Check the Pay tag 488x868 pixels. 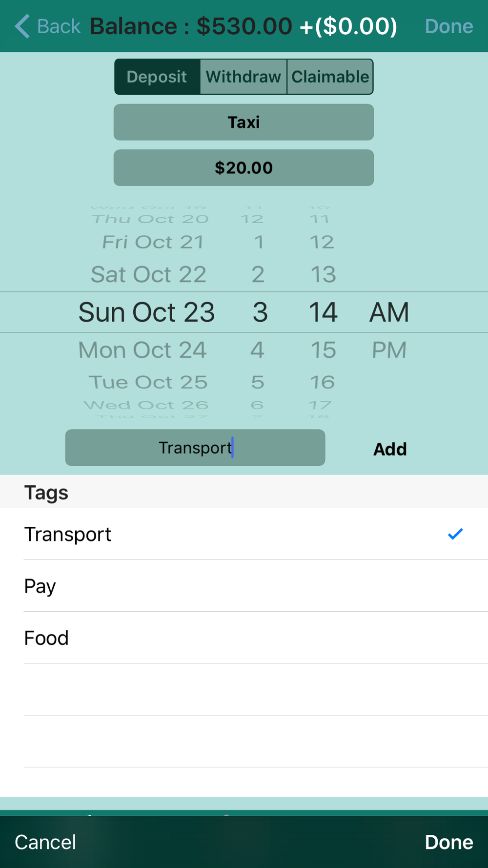pyautogui.click(x=244, y=586)
